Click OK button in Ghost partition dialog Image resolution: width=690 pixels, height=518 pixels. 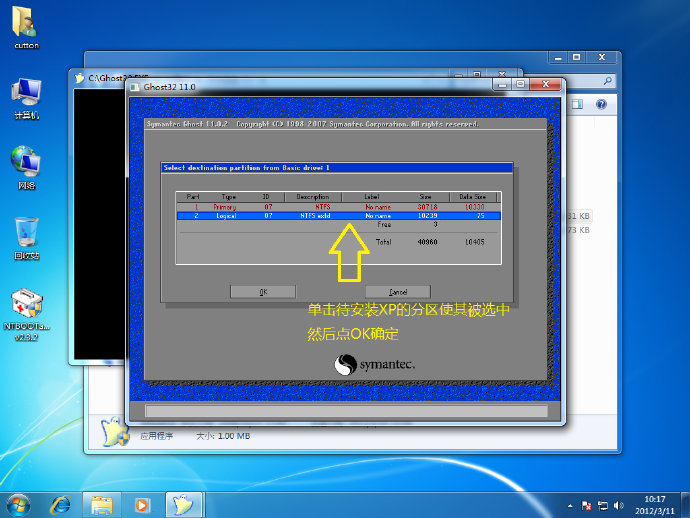click(x=263, y=292)
